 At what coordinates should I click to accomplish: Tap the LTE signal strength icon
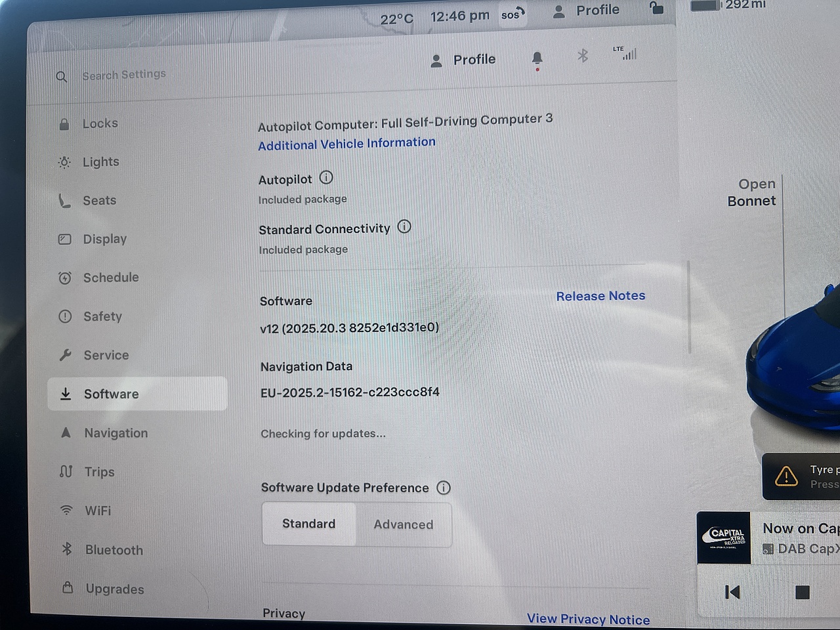[625, 53]
